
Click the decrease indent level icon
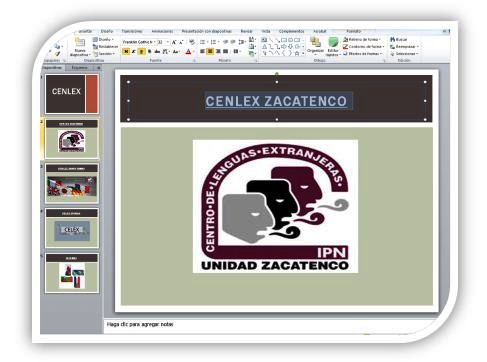(226, 42)
